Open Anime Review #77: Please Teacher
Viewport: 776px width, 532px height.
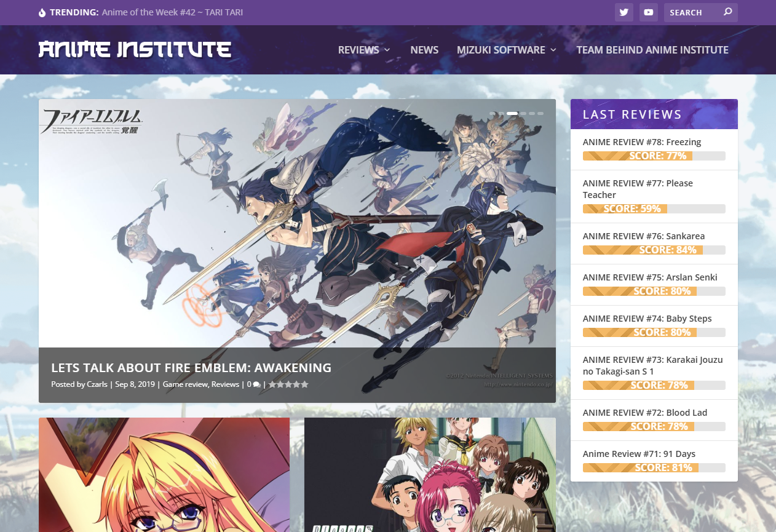tap(638, 189)
